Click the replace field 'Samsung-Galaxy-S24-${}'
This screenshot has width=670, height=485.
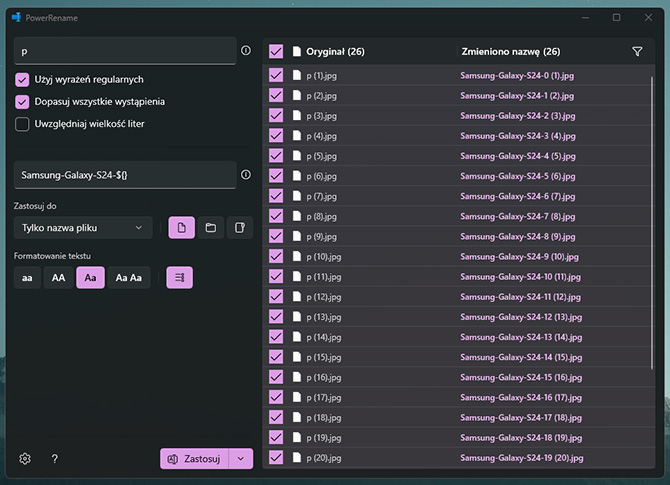pos(125,175)
